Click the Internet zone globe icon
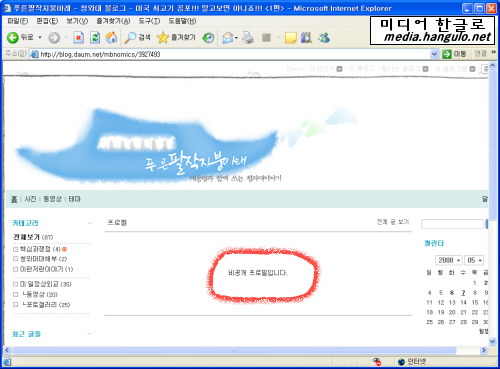Viewport: 500px width, 369px height. pyautogui.click(x=401, y=362)
